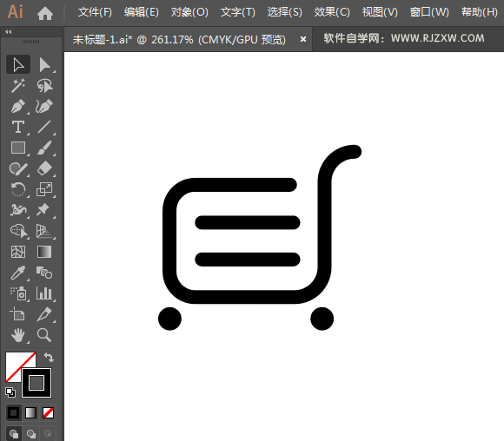The height and width of the screenshot is (441, 504).
Task: Activate the Rectangle tool
Action: [x=18, y=148]
